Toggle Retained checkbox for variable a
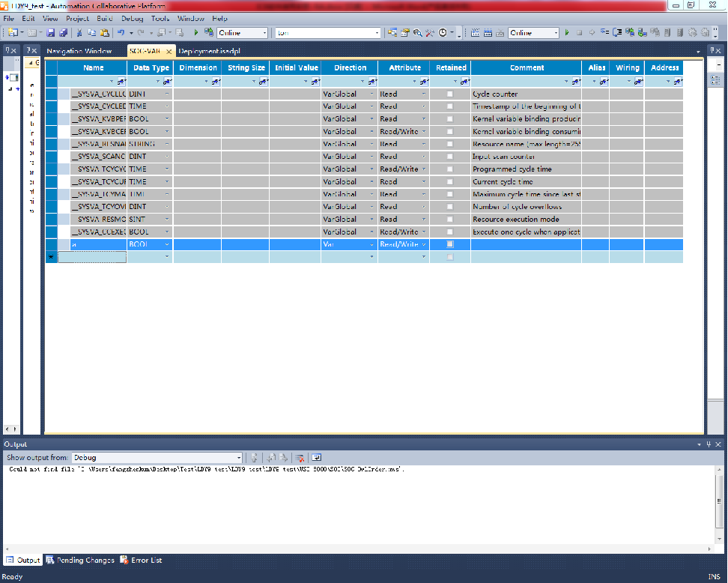The width and height of the screenshot is (728, 583). 450,244
